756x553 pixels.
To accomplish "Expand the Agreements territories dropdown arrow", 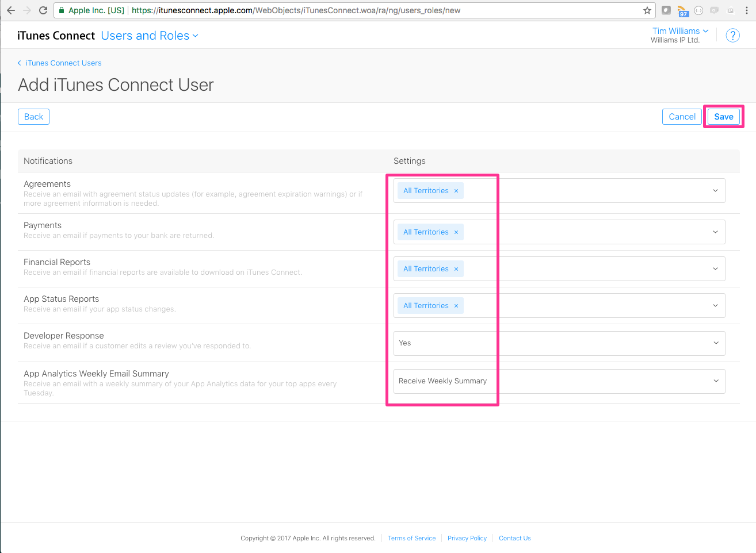I will 715,191.
